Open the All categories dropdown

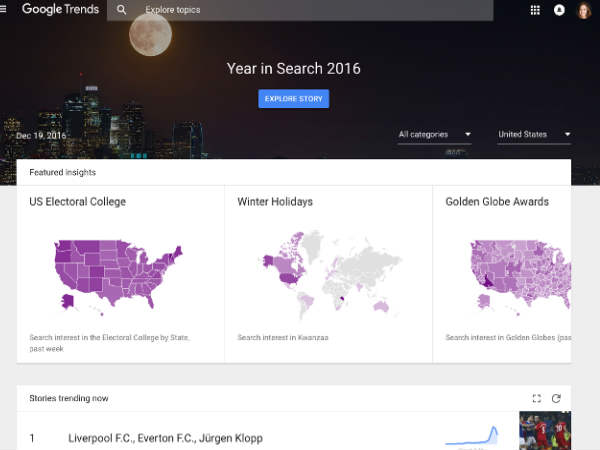click(434, 135)
